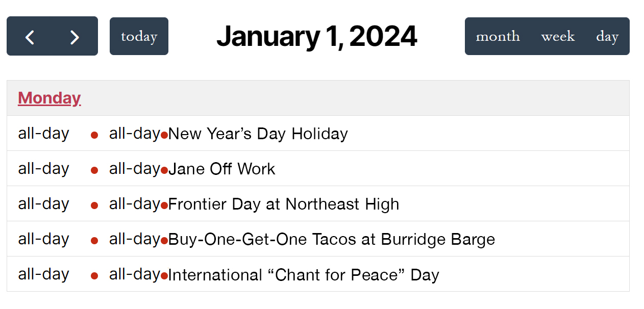Click the January 1, 2024 title
This screenshot has height=309, width=644.
[x=316, y=37]
